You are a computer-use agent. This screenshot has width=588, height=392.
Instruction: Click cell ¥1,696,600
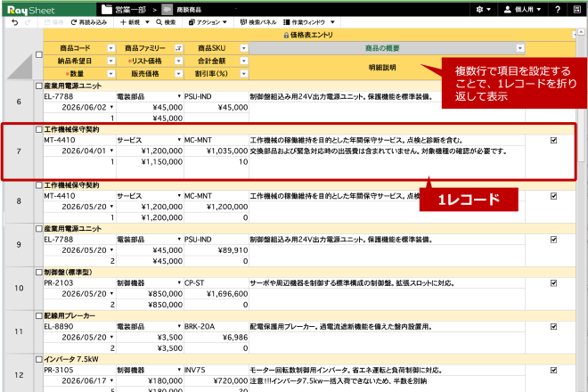click(x=216, y=294)
